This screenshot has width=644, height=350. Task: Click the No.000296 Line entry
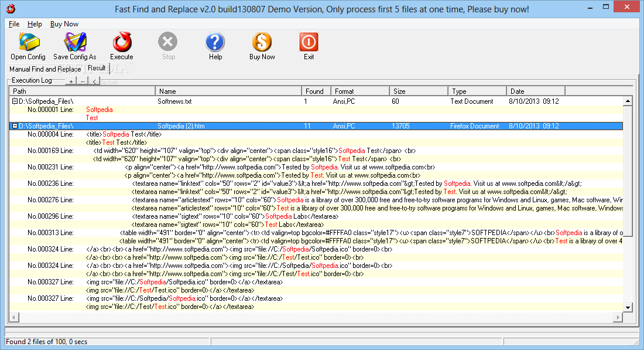(50, 216)
